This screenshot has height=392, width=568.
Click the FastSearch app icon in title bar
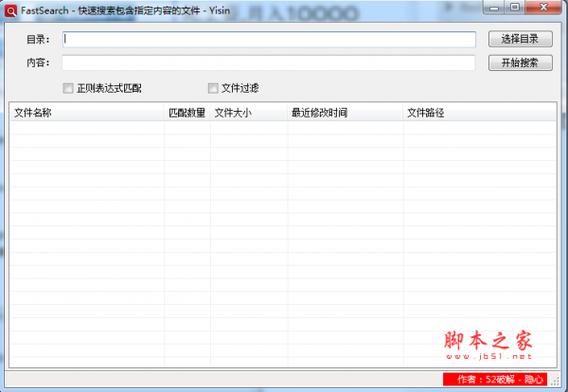10,10
